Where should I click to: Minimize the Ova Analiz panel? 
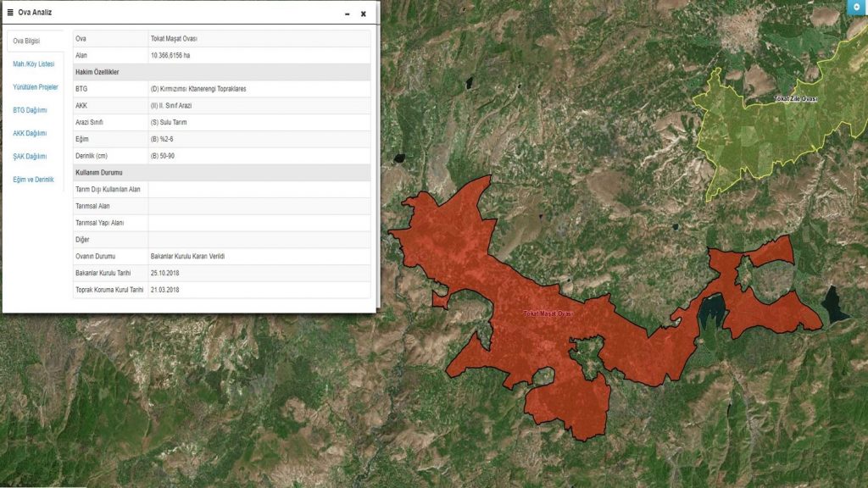click(x=348, y=14)
